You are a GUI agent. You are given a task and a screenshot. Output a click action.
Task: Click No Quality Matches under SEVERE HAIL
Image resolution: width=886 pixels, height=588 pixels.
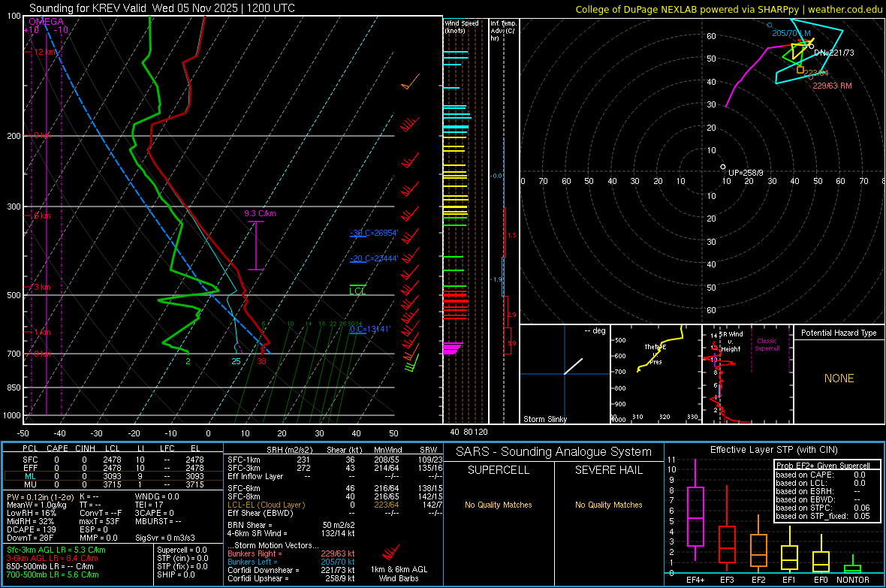click(x=608, y=505)
